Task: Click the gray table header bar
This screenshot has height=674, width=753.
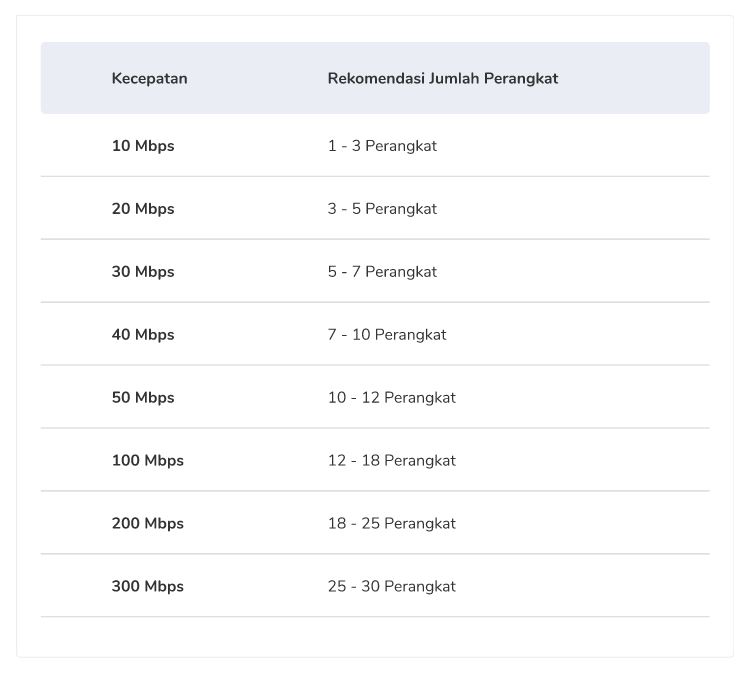Action: [x=375, y=78]
